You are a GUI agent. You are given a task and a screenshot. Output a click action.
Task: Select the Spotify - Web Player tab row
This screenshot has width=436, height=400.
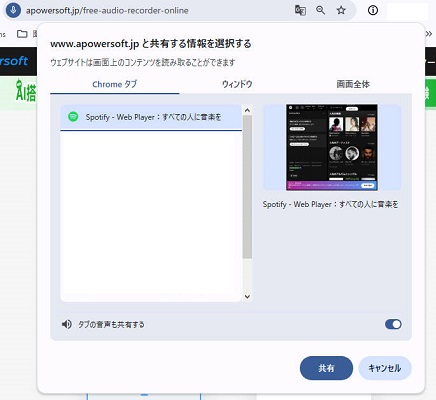click(x=151, y=117)
